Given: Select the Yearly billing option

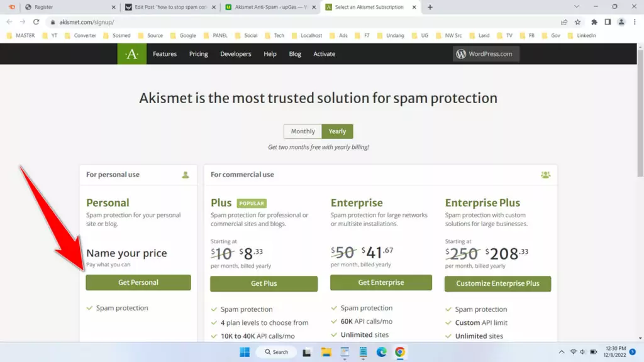Looking at the screenshot, I should (x=337, y=131).
